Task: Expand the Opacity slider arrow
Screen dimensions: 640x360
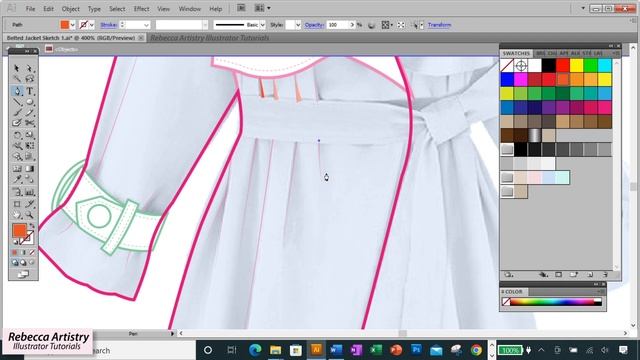Action: pos(352,25)
